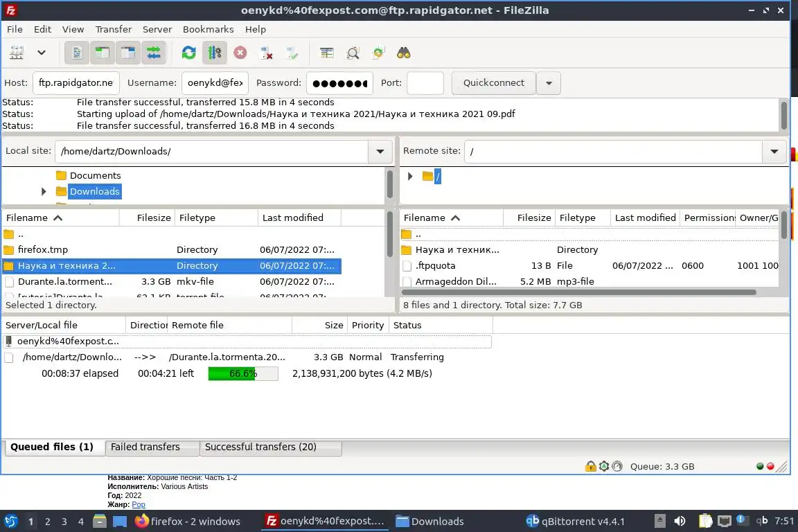The image size is (798, 532).
Task: Select .ftpquota file in remote list
Action: point(589,265)
